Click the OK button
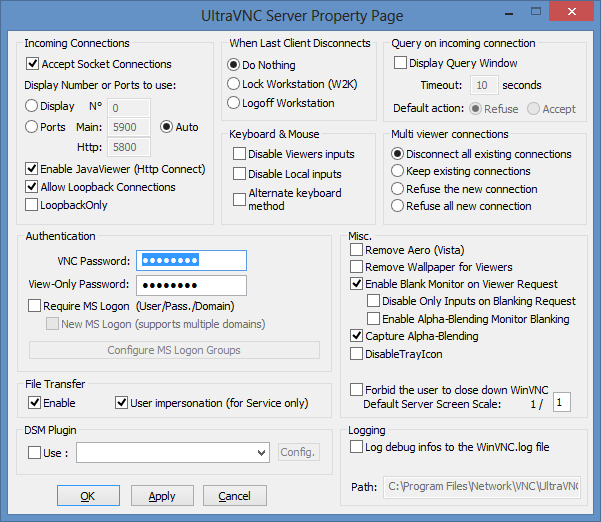This screenshot has width=601, height=522. [88, 496]
